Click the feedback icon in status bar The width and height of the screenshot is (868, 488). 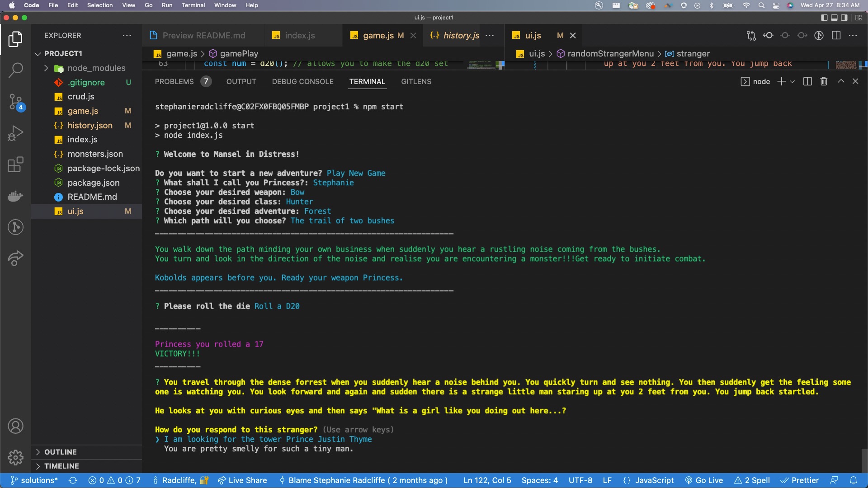tap(834, 480)
